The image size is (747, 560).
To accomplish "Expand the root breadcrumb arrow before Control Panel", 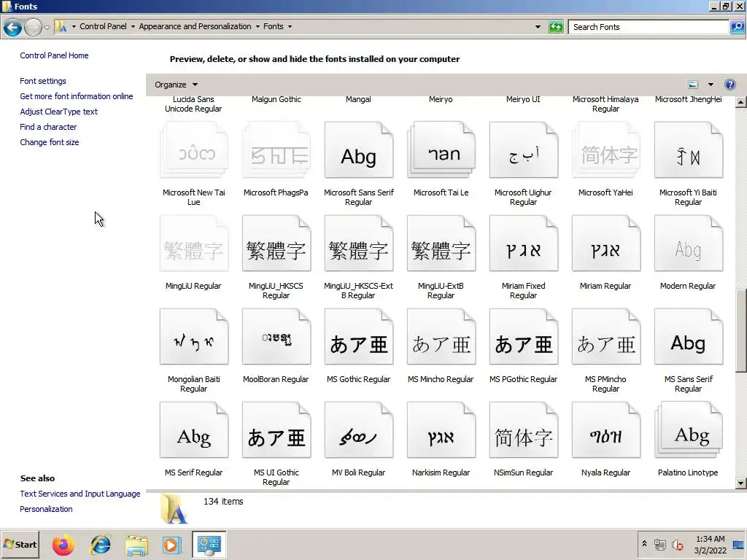I will 74,27.
